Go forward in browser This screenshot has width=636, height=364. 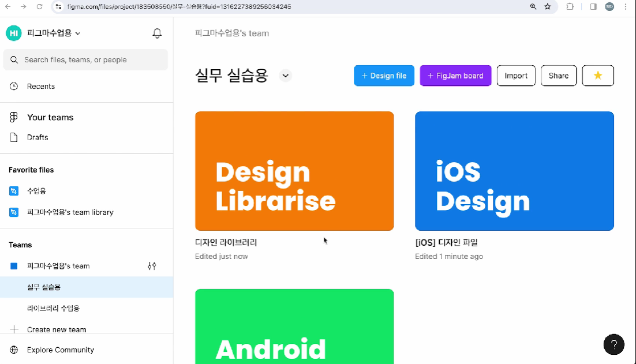[x=24, y=6]
